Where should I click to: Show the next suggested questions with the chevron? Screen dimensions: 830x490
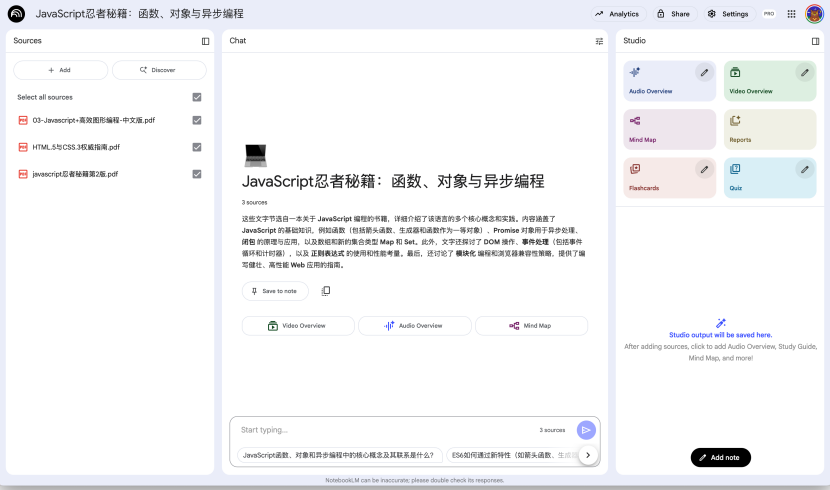coord(588,455)
